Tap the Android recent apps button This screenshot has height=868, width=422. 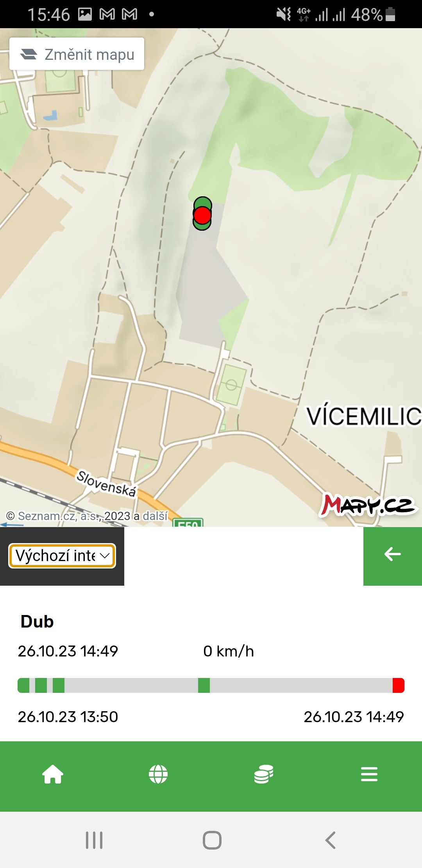[94, 840]
